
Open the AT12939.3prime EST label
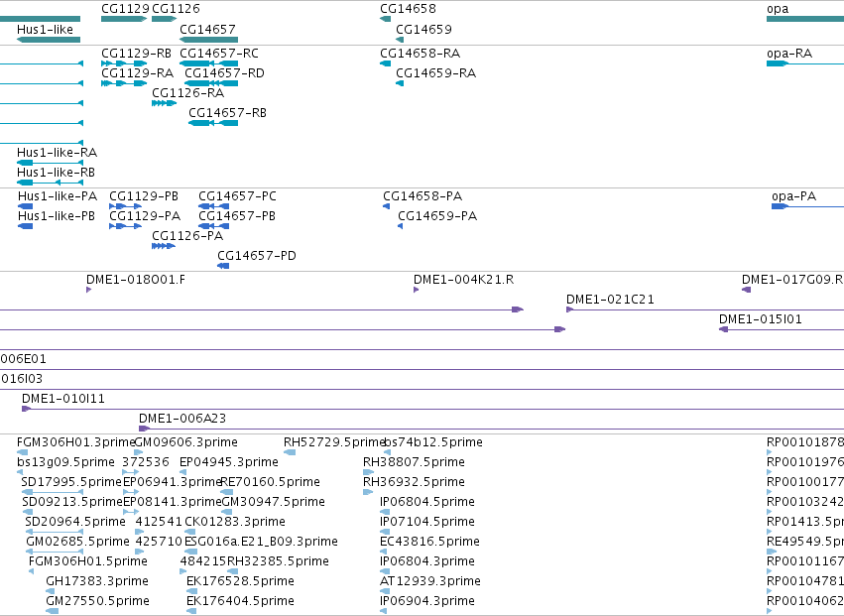click(430, 581)
